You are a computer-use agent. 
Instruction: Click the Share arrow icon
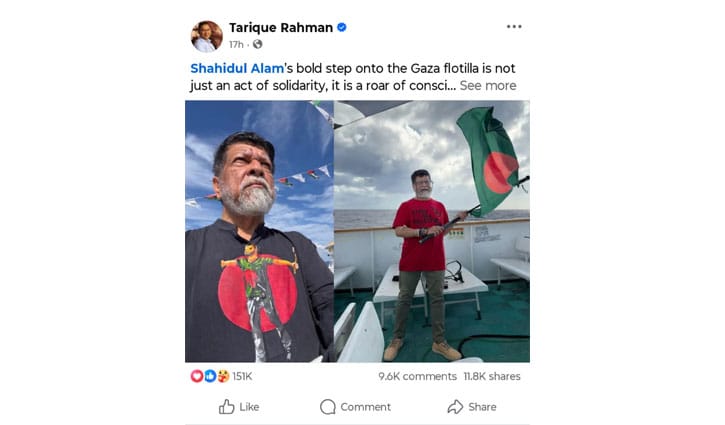pos(455,407)
